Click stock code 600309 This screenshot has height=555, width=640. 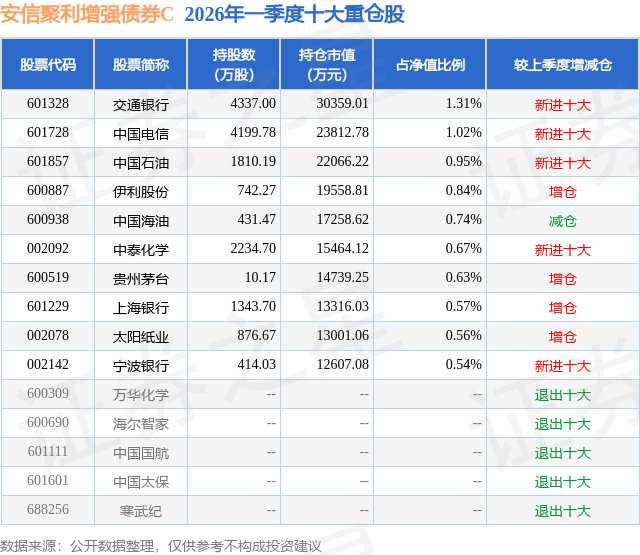click(48, 393)
